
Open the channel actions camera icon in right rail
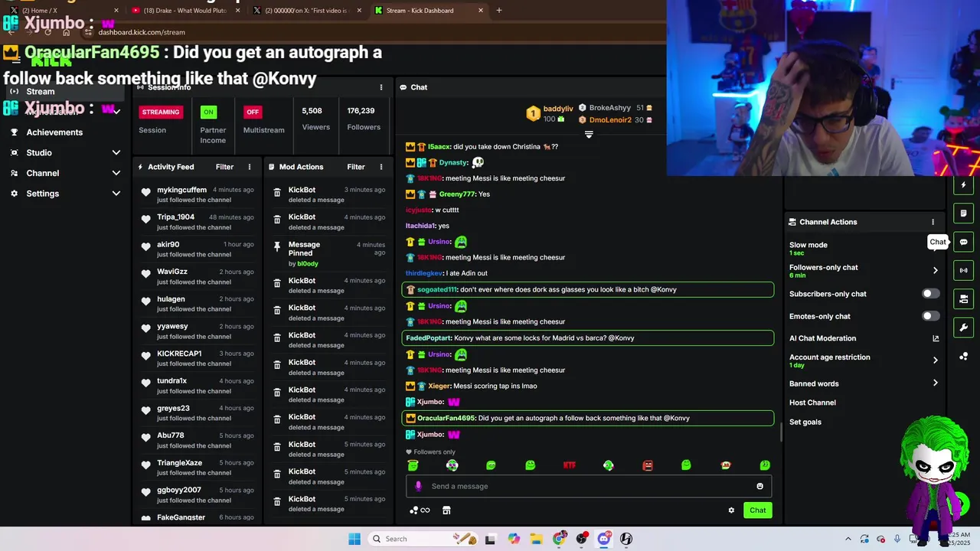964,298
